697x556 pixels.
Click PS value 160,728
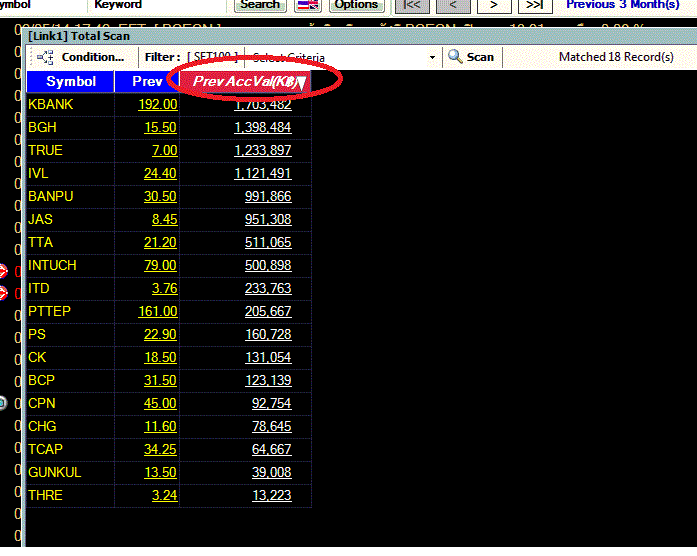268,335
